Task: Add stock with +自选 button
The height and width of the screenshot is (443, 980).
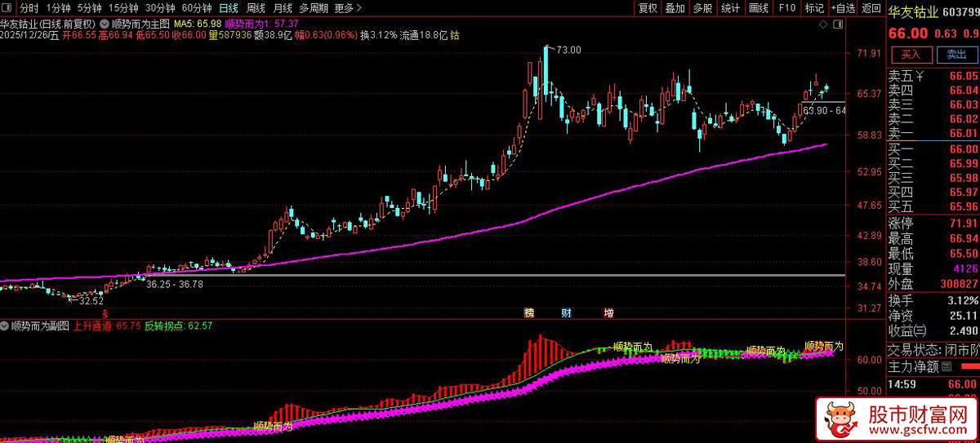Action: click(843, 8)
